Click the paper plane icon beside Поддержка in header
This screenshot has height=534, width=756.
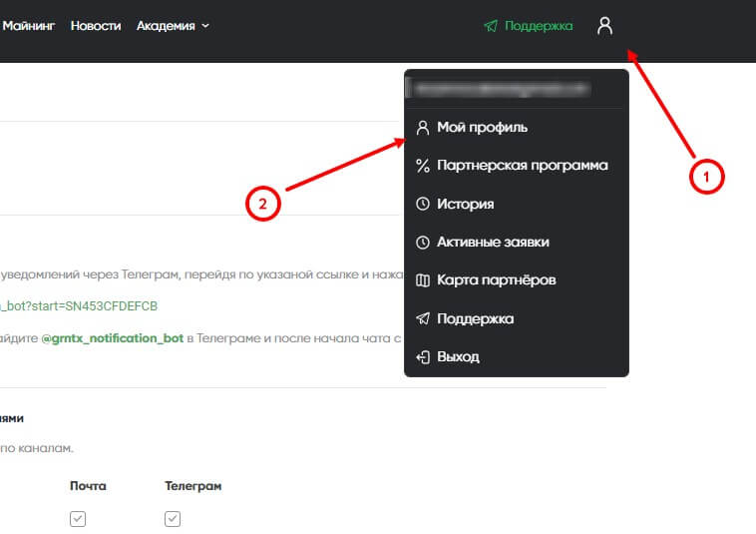(491, 26)
